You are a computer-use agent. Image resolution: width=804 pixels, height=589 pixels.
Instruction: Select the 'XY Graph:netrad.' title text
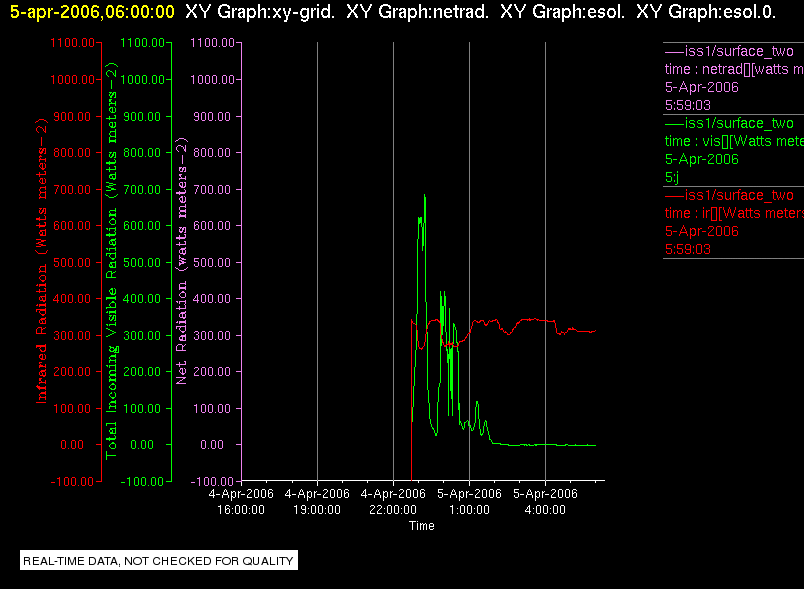417,12
